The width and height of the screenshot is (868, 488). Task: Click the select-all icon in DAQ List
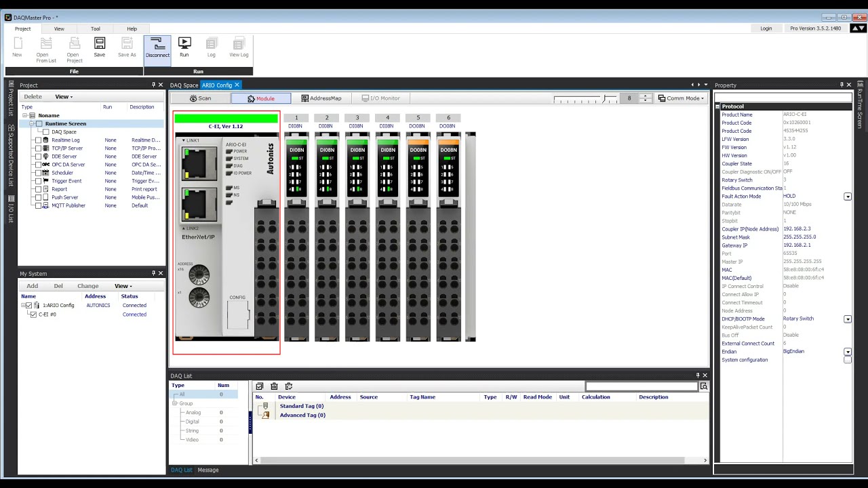[259, 386]
